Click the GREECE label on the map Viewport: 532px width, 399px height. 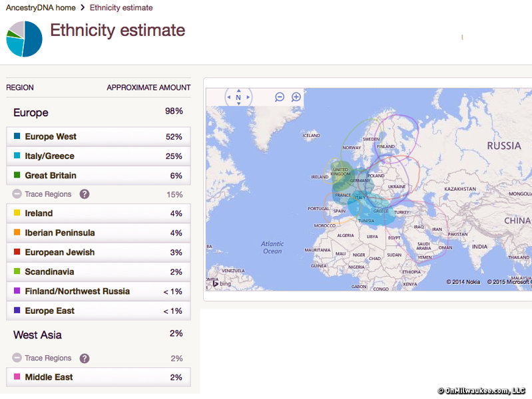(381, 211)
